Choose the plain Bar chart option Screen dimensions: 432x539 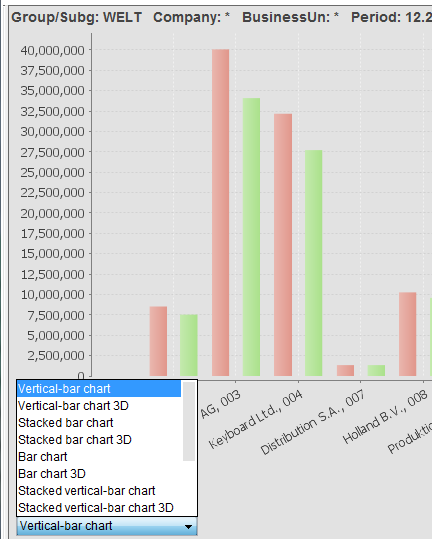pos(99,456)
